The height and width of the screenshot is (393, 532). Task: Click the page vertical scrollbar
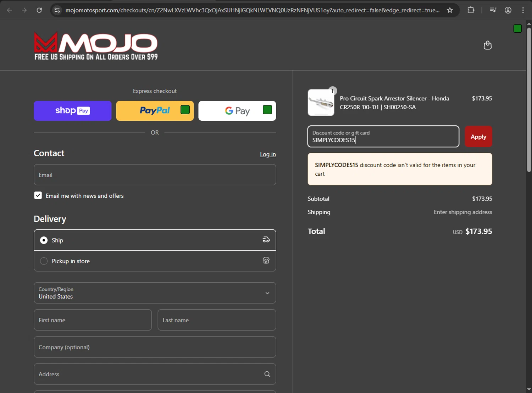(529, 99)
